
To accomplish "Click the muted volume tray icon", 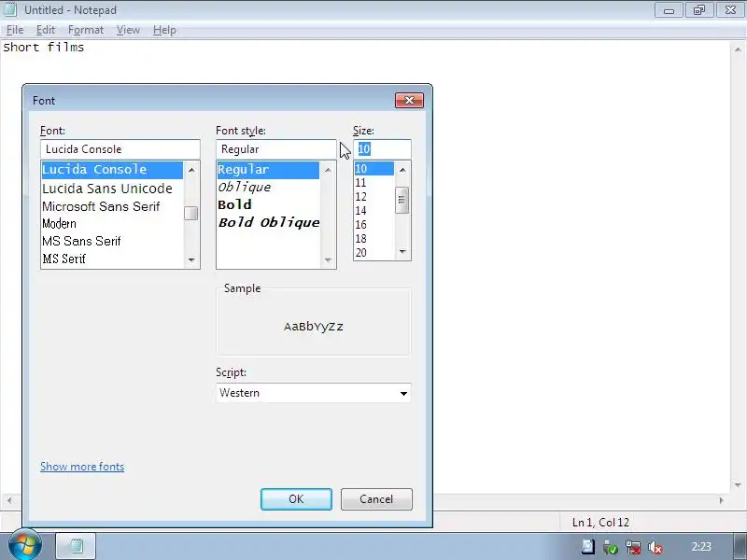I will tap(655, 547).
